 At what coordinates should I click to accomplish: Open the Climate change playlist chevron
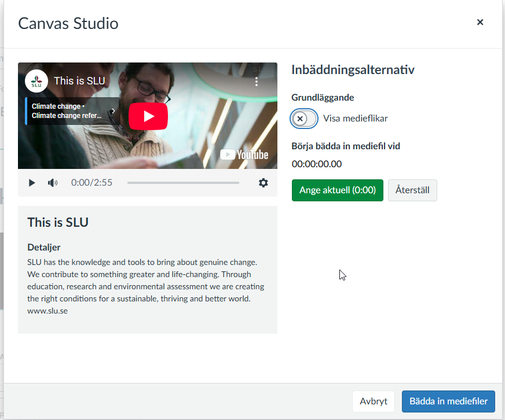pos(113,111)
